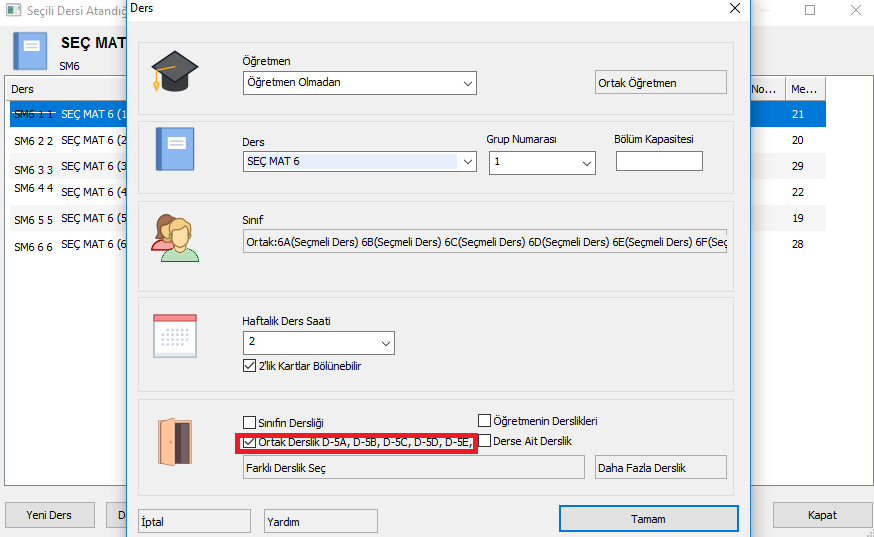The width and height of the screenshot is (874, 537).
Task: Click the calendar weekly hours icon
Action: click(175, 336)
